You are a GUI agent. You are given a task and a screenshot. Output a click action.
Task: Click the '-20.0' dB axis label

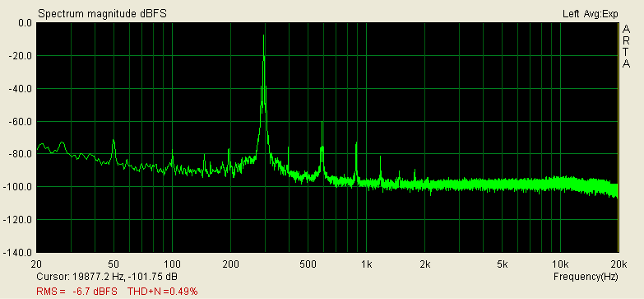coord(21,56)
